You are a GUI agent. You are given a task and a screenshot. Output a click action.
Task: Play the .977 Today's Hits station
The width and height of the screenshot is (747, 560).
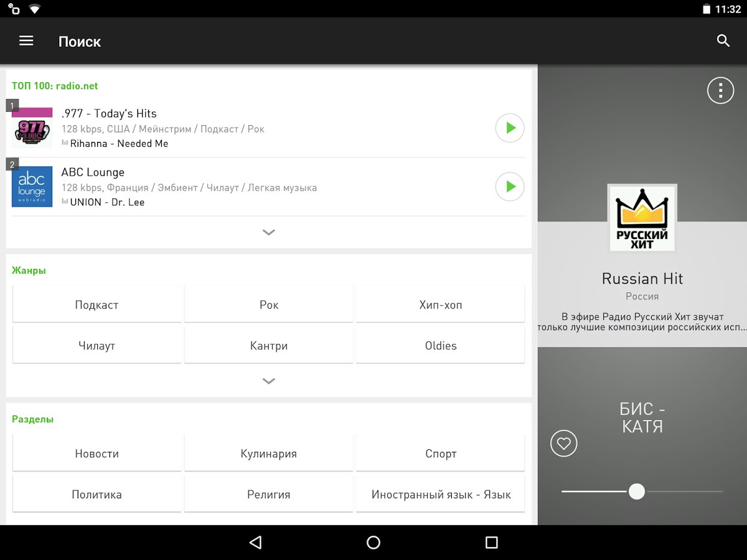pyautogui.click(x=509, y=128)
